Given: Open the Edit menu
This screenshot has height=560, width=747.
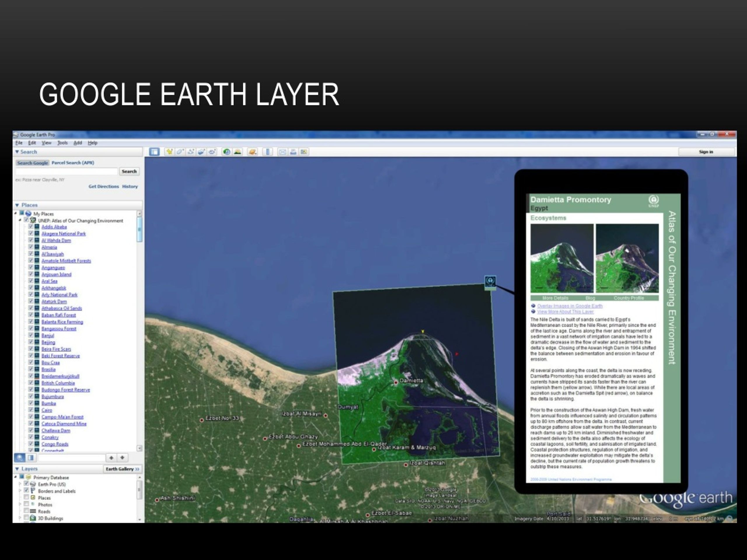Looking at the screenshot, I should (x=32, y=143).
